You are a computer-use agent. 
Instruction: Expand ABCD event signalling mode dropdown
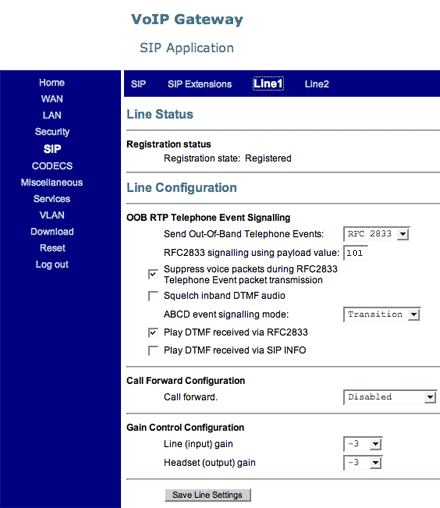(x=382, y=314)
